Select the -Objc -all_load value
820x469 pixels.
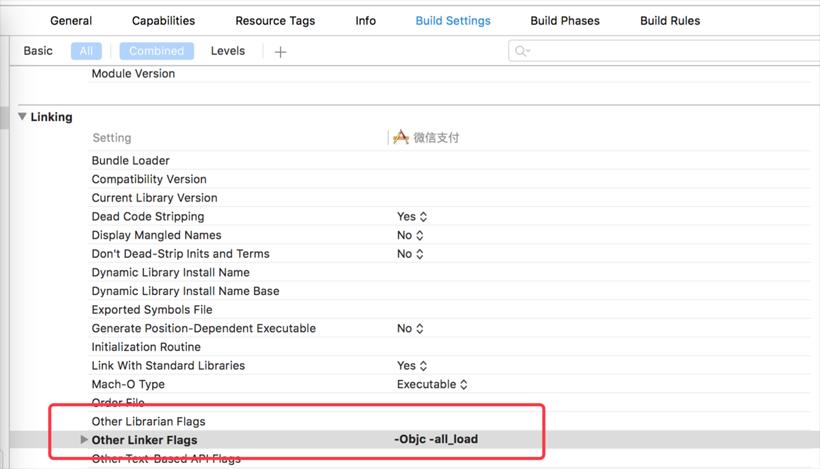tap(443, 440)
